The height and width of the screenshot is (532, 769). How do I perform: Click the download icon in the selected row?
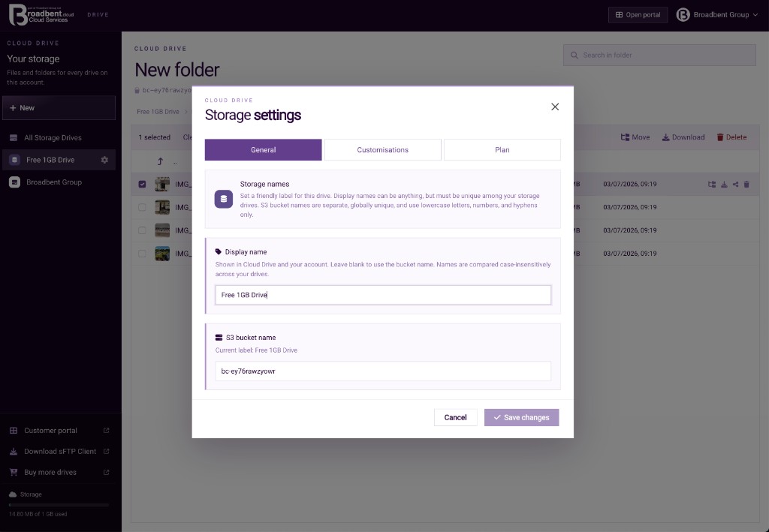[x=724, y=184]
